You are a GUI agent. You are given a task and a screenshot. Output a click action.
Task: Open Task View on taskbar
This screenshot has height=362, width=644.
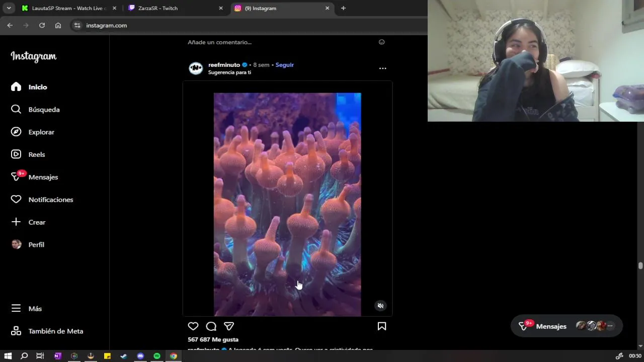pos(40,356)
